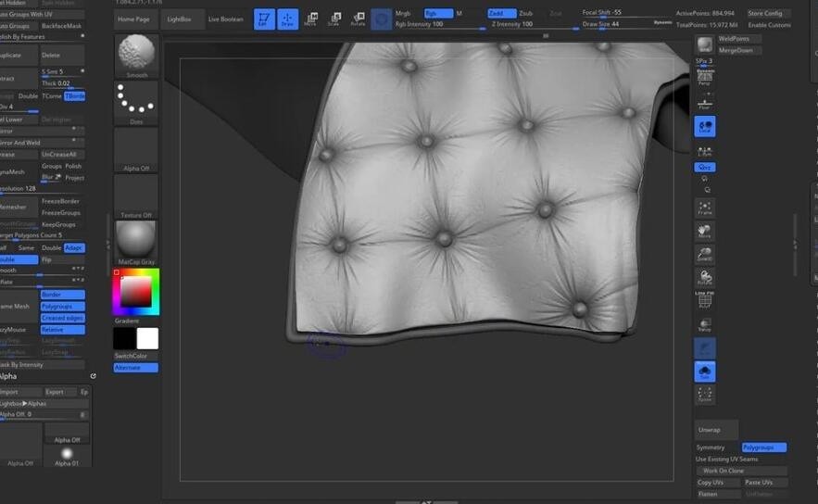This screenshot has height=504, width=818.
Task: Toggle the Transp transparency icon
Action: [x=705, y=324]
